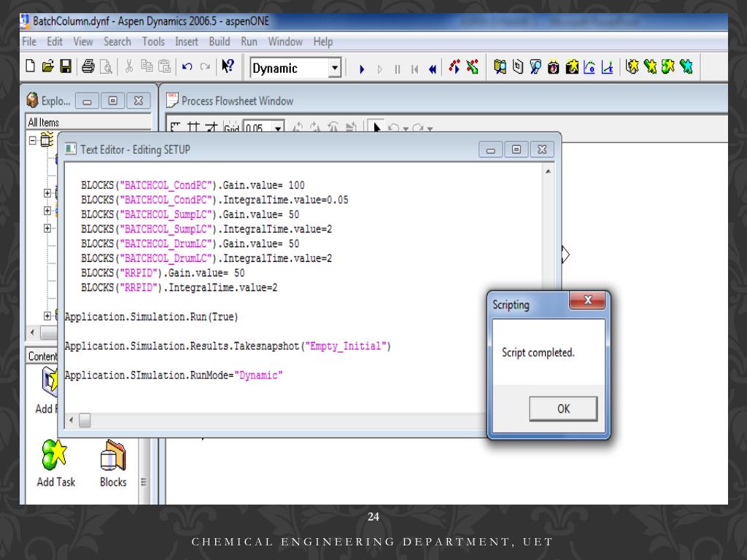The height and width of the screenshot is (560, 747).
Task: Open the run mode dropdown showing Dynamic
Action: click(x=335, y=68)
